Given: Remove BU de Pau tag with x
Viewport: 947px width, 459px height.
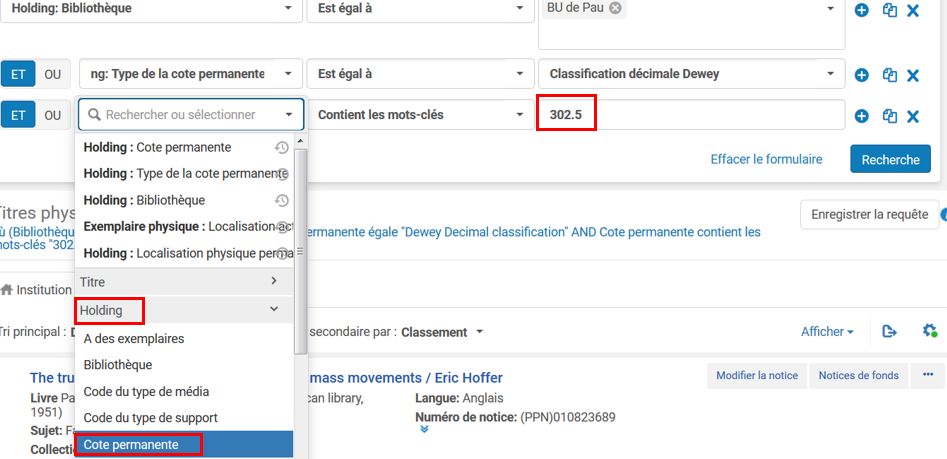Looking at the screenshot, I should point(616,8).
